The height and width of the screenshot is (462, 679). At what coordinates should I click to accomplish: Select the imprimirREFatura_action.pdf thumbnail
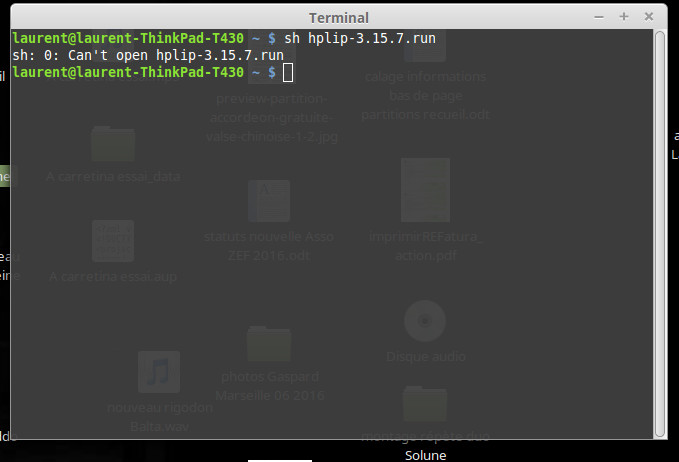pyautogui.click(x=425, y=190)
